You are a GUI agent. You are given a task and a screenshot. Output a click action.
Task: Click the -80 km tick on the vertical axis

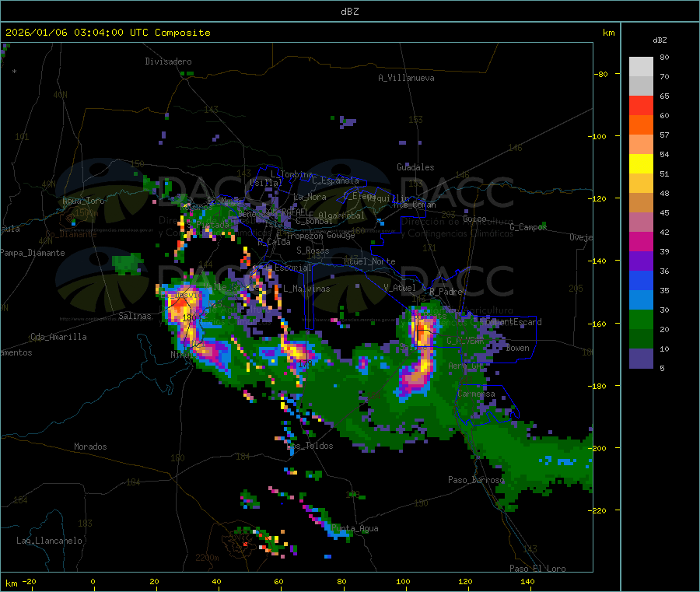(601, 74)
